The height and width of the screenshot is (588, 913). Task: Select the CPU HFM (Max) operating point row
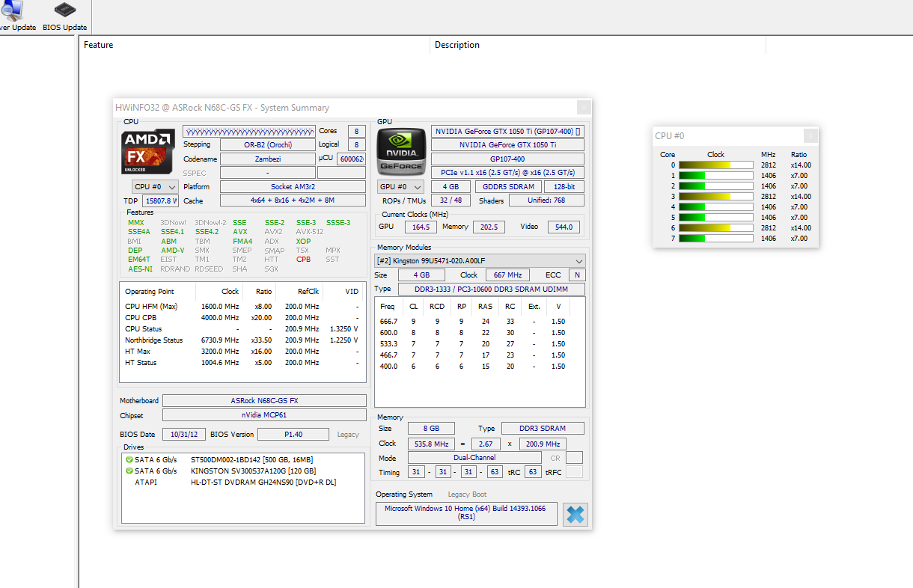[x=242, y=307]
